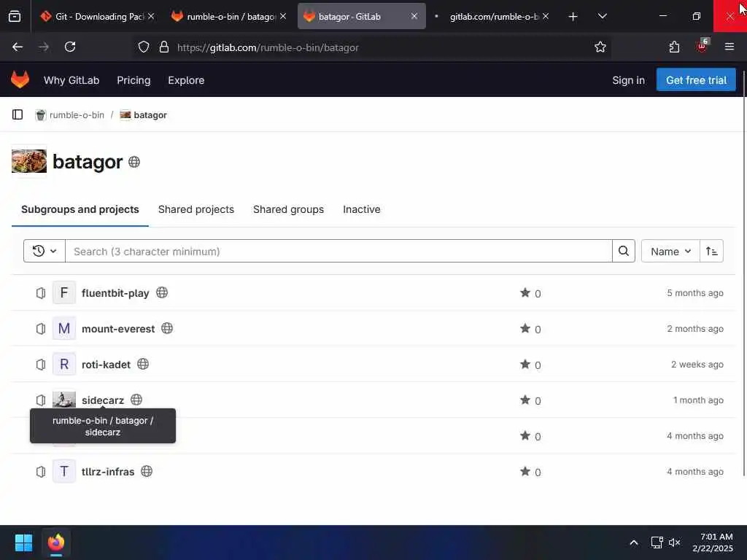Click the sidecarz project bookmark icon

[41, 400]
